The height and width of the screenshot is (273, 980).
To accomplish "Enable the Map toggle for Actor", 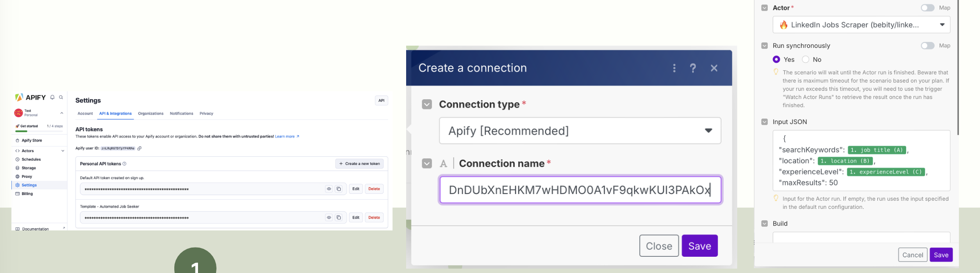I will coord(927,8).
